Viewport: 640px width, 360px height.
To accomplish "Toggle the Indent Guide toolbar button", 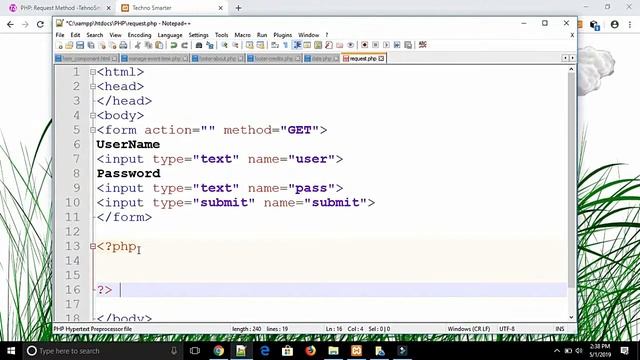I will tap(297, 45).
